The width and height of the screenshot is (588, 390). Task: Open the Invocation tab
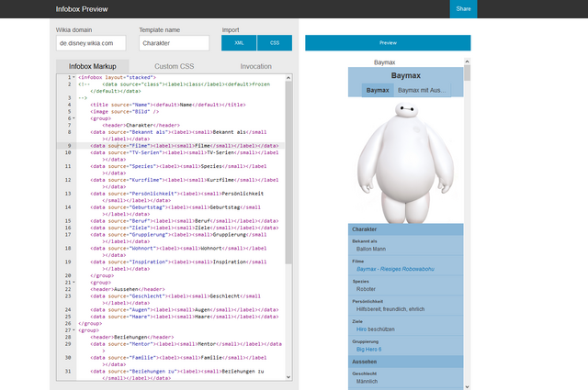click(x=255, y=66)
